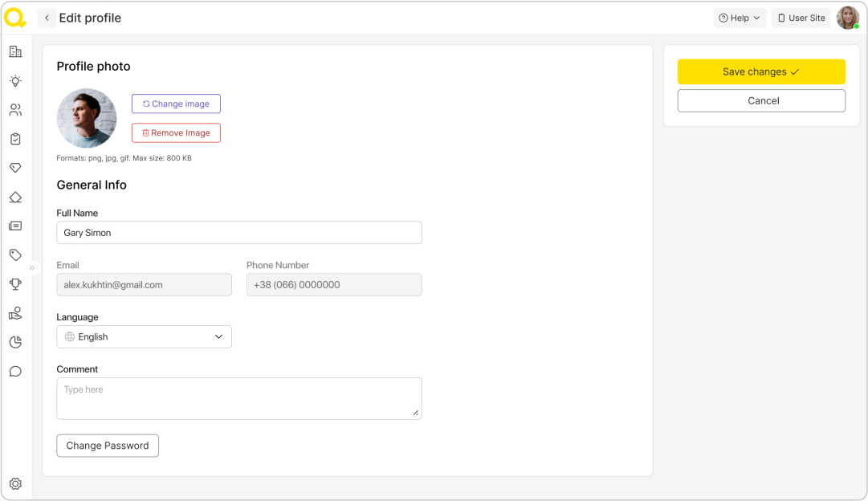Expand the sidebar with double-chevron handle
The width and height of the screenshot is (868, 501).
(x=32, y=267)
